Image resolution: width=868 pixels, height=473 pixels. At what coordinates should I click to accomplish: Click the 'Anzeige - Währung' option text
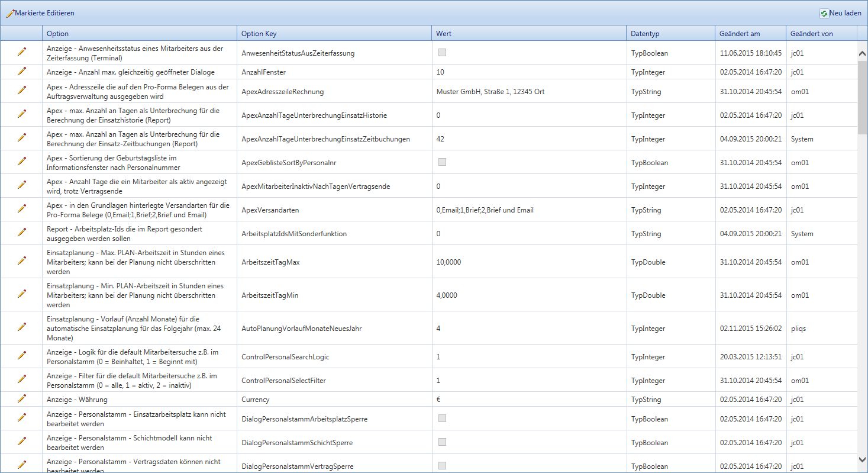coord(77,400)
